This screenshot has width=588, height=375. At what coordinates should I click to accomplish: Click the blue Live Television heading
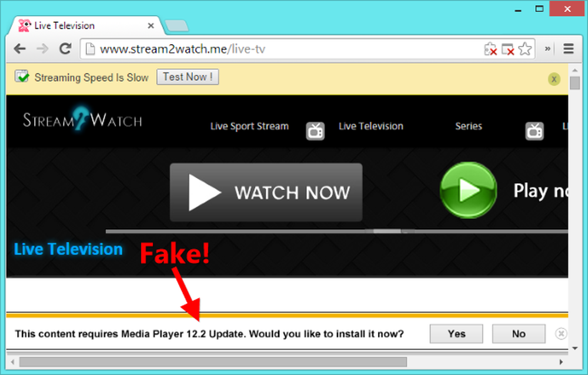pos(68,249)
